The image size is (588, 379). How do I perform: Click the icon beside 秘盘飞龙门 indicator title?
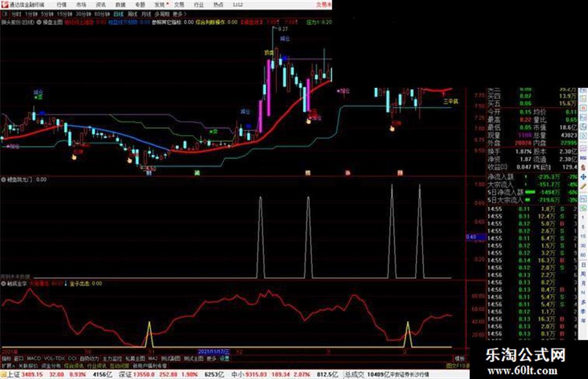pos(3,180)
